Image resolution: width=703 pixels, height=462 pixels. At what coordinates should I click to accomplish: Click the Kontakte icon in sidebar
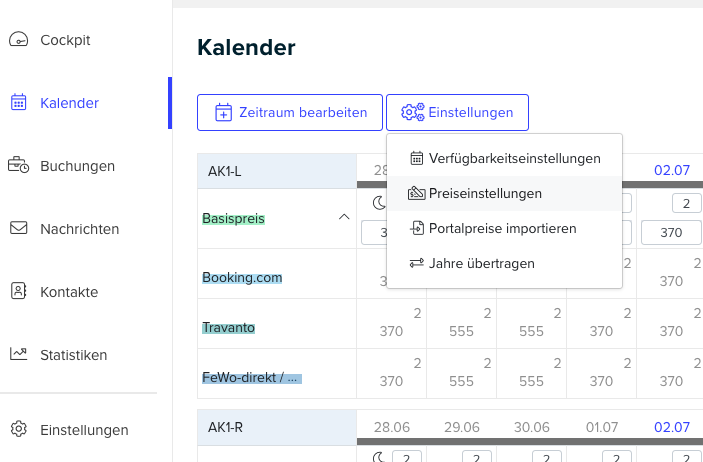point(18,291)
